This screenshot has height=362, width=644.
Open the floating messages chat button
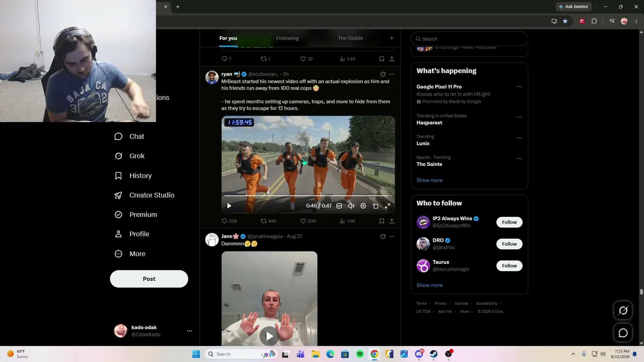[x=623, y=333]
